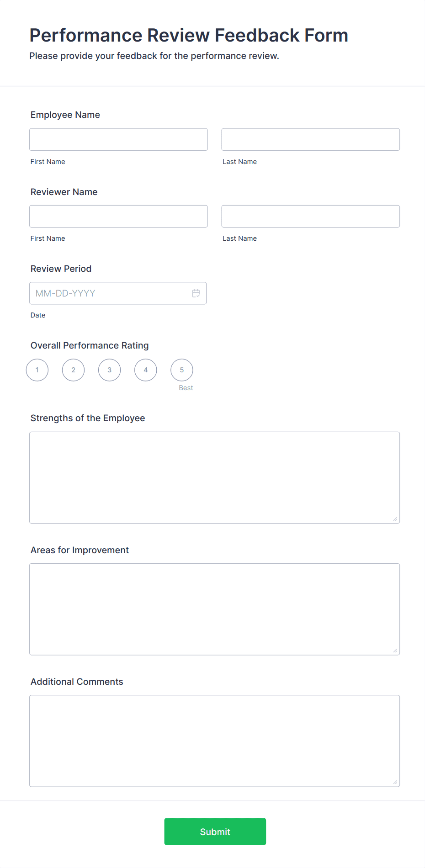Image resolution: width=425 pixels, height=868 pixels.
Task: Choose rating 4 on the performance scale
Action: pyautogui.click(x=145, y=370)
